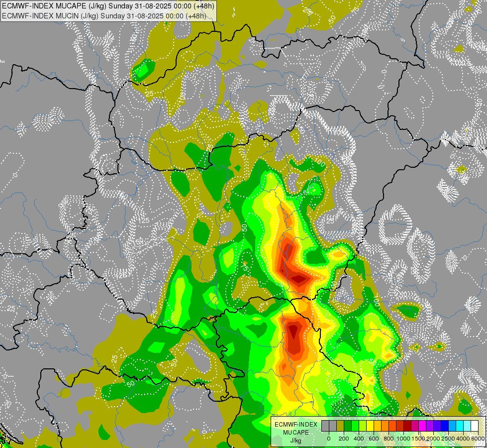Pick the pale cyan swatch after 4000
The image size is (487, 448).
[468, 426]
